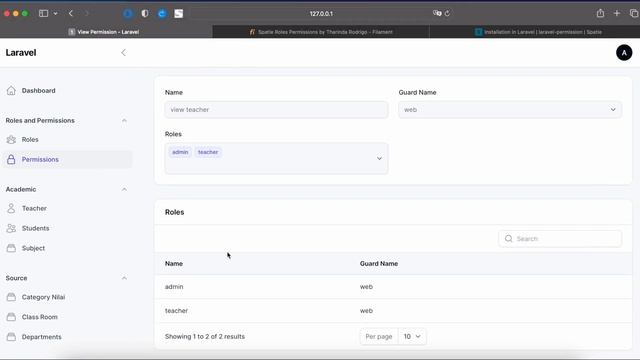Image resolution: width=640 pixels, height=360 pixels.
Task: Open the sidebar-toggle dropdown arrow in browser toolbar
Action: click(56, 13)
